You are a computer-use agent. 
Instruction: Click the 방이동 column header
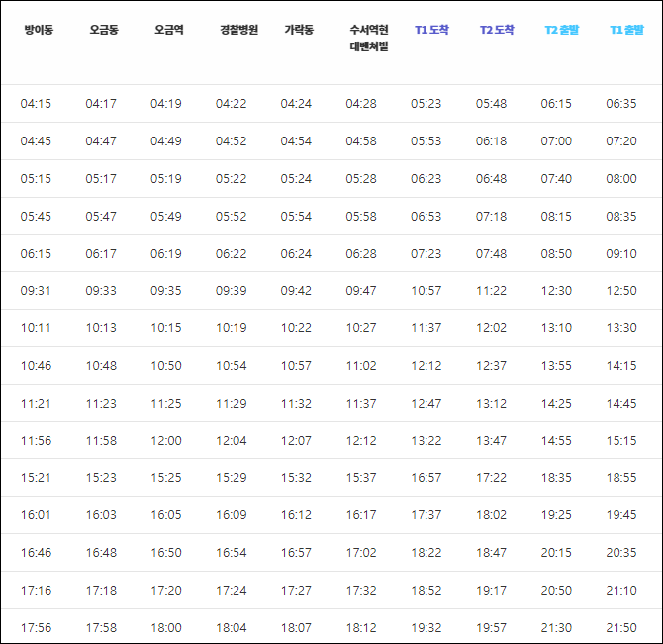point(39,30)
